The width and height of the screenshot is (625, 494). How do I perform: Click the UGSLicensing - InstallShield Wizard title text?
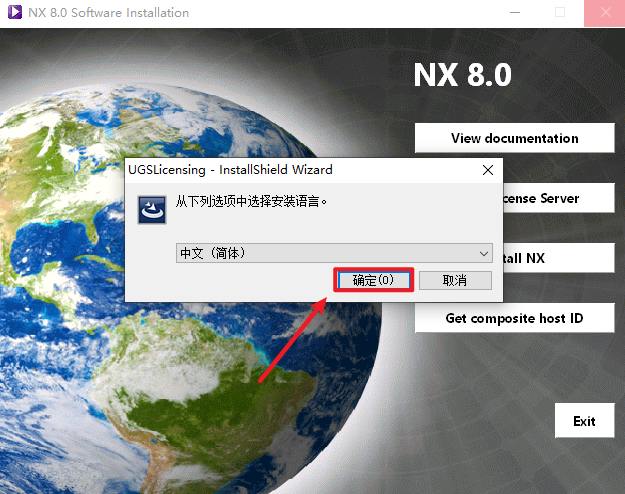click(x=230, y=170)
